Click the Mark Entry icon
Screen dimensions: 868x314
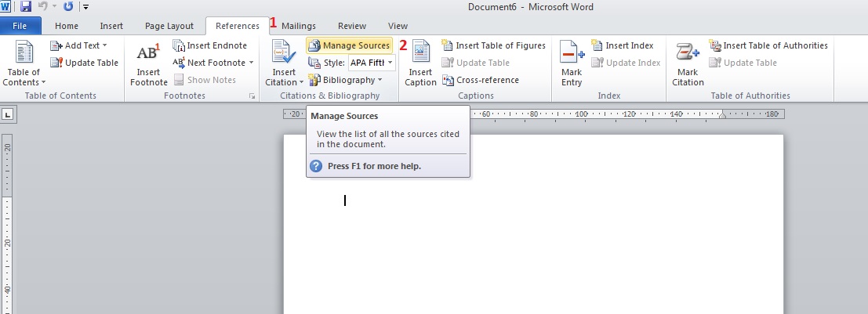(572, 52)
